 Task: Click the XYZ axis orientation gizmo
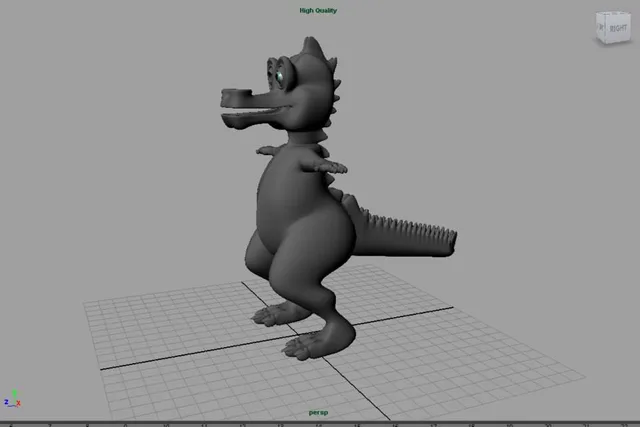(x=12, y=399)
